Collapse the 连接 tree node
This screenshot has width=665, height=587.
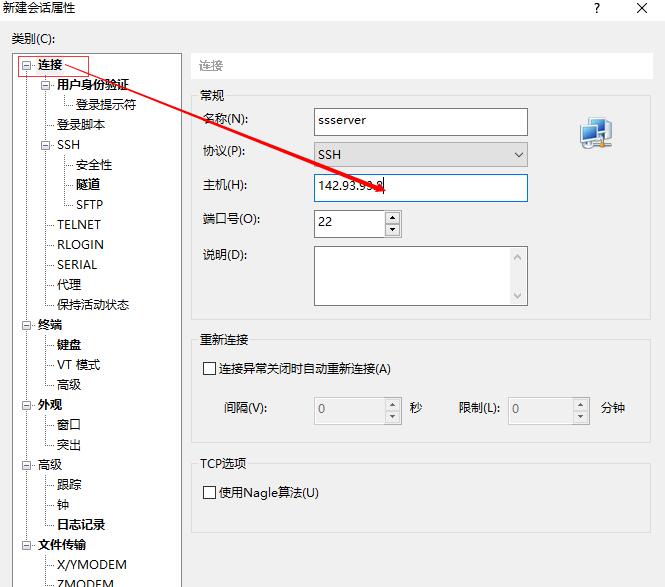tap(27, 65)
